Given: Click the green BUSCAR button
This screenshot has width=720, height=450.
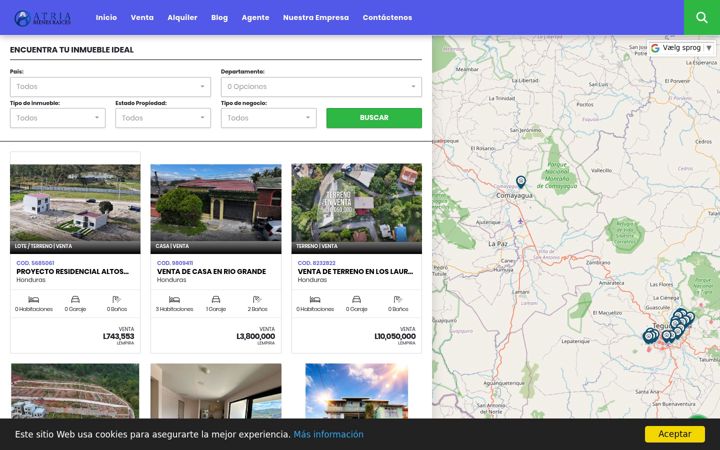Looking at the screenshot, I should (374, 118).
